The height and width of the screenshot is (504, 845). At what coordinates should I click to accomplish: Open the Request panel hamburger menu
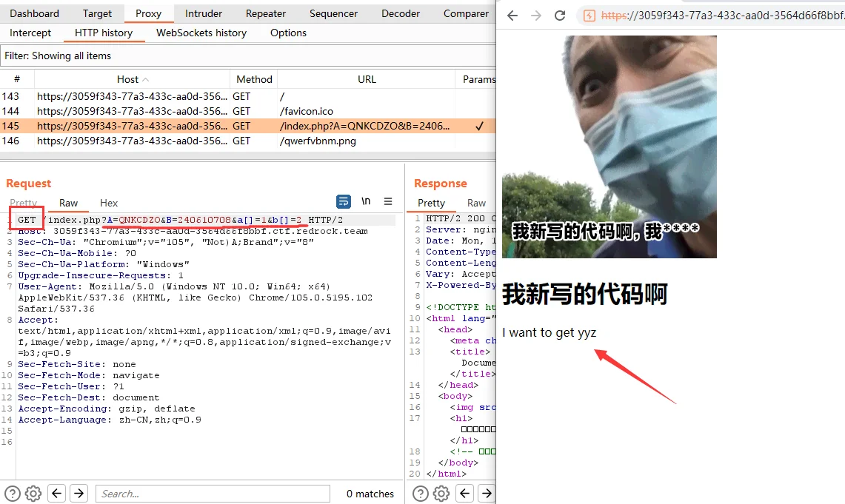point(388,201)
